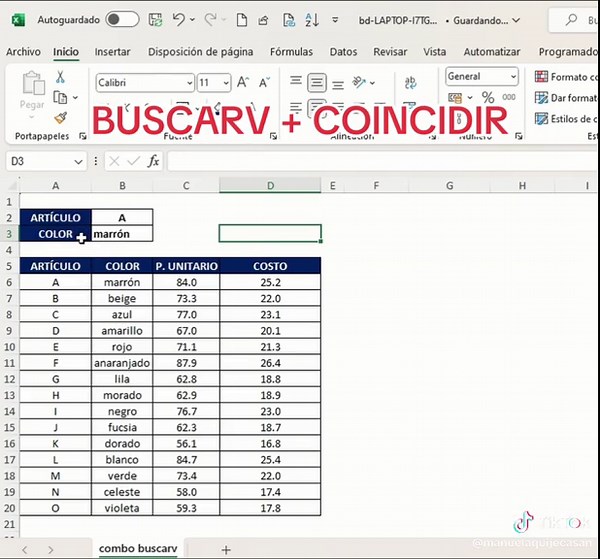Apply thousands separator style 000
The image size is (600, 559).
click(509, 97)
